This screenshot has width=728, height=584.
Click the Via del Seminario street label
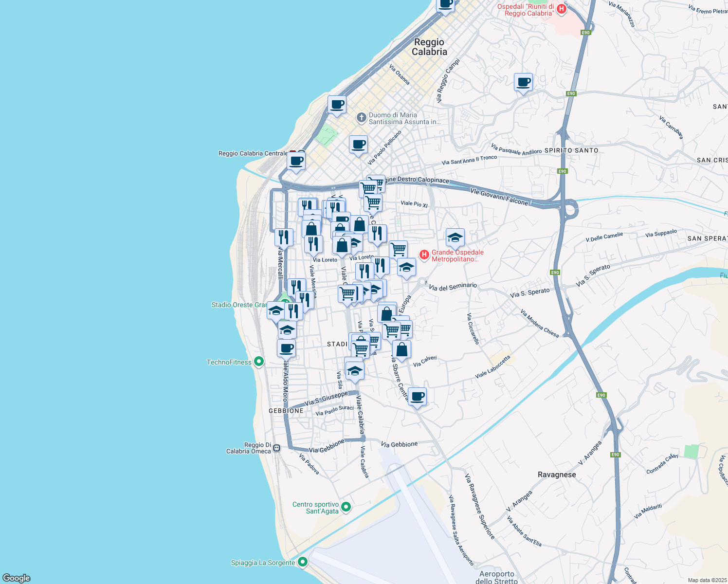[x=453, y=287]
